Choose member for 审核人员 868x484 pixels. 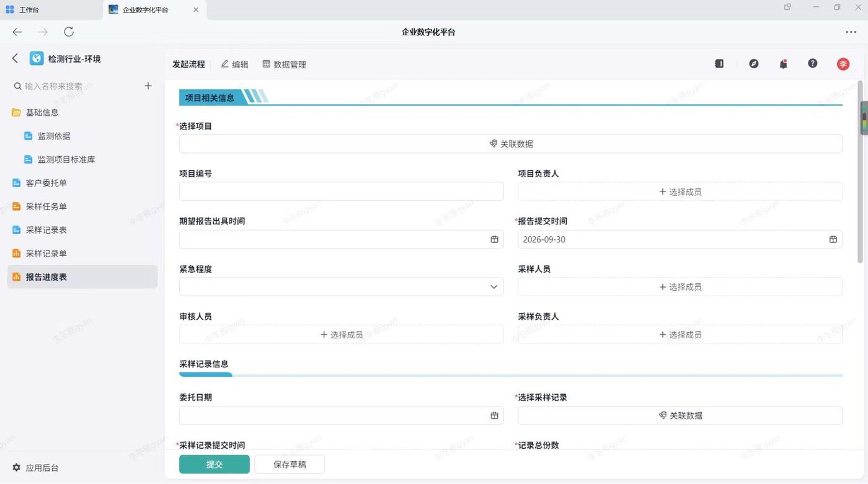pyautogui.click(x=342, y=335)
